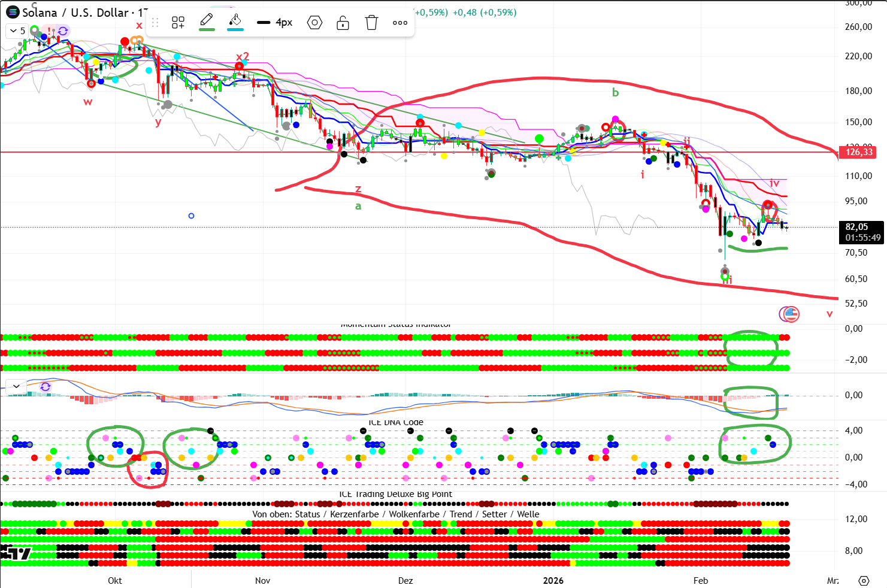Click the purple refresh icon in MACD pane

coord(46,387)
